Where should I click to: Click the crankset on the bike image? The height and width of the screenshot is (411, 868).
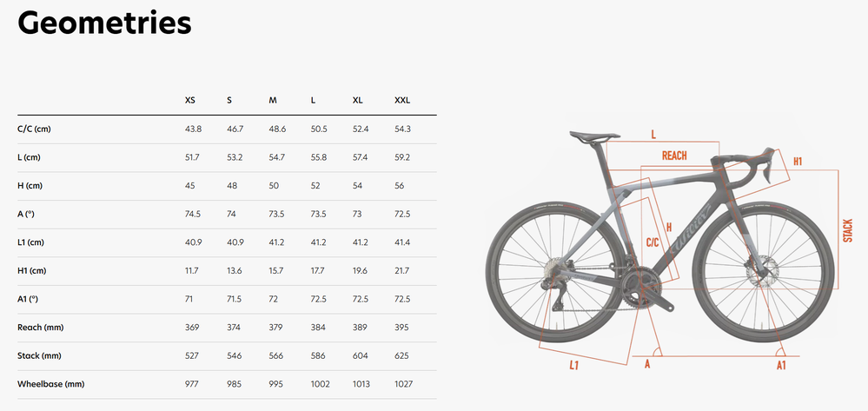643,288
